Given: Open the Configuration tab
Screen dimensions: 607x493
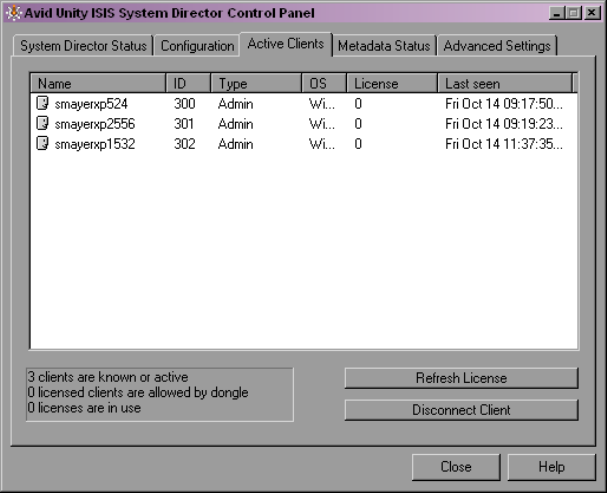Looking at the screenshot, I should tap(197, 46).
